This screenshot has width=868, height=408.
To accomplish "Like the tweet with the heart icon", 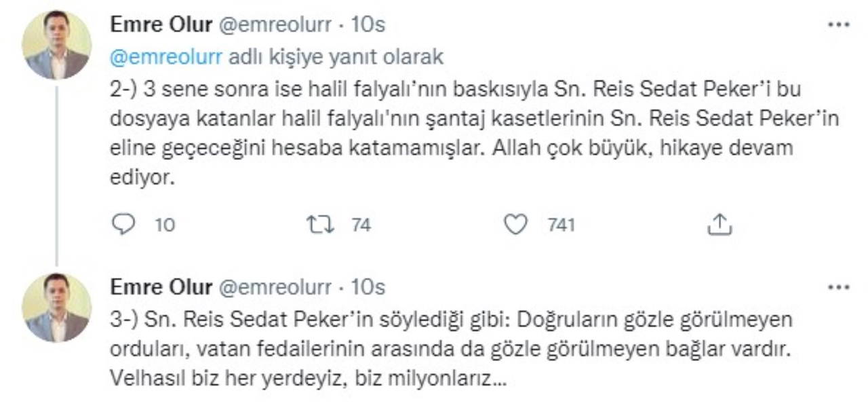I will (516, 225).
